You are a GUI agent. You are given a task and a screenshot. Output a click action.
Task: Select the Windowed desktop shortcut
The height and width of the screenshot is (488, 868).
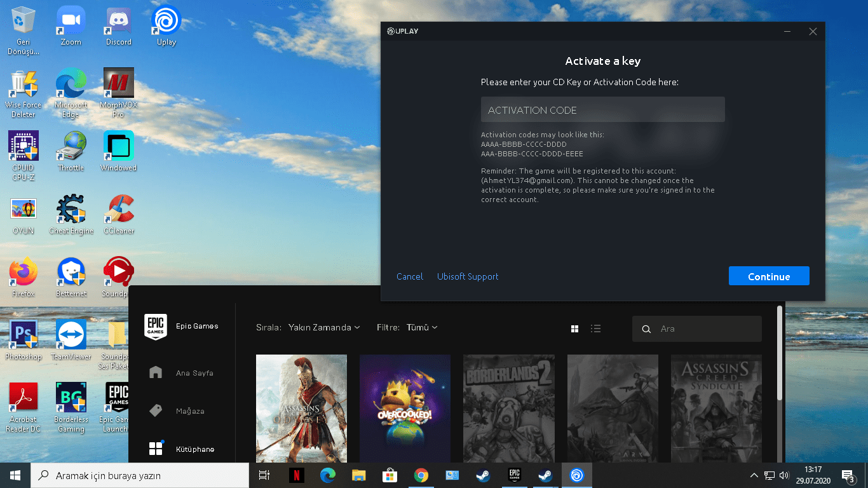click(x=119, y=151)
